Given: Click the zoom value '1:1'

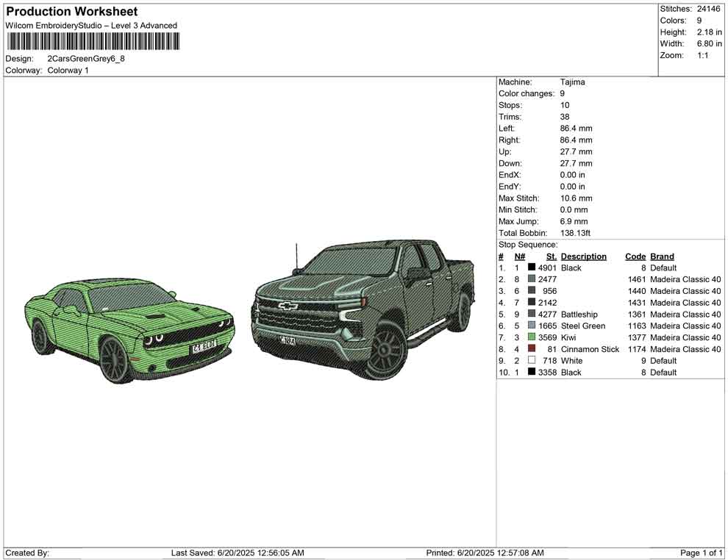Looking at the screenshot, I should click(702, 55).
